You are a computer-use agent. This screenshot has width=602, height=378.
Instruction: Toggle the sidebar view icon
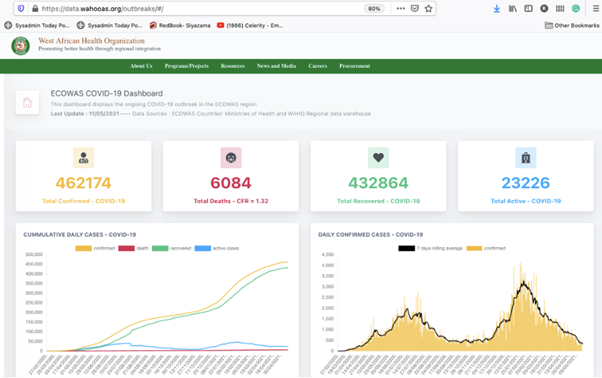[x=528, y=8]
